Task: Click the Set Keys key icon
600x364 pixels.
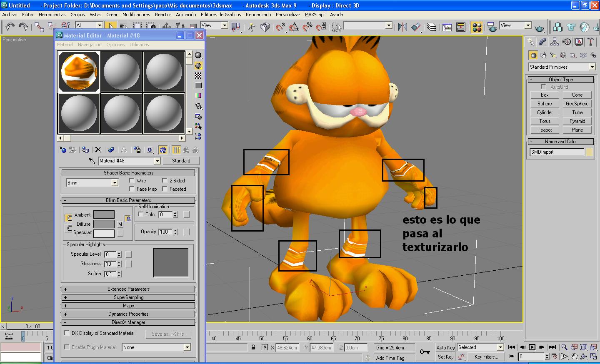Action: [425, 352]
